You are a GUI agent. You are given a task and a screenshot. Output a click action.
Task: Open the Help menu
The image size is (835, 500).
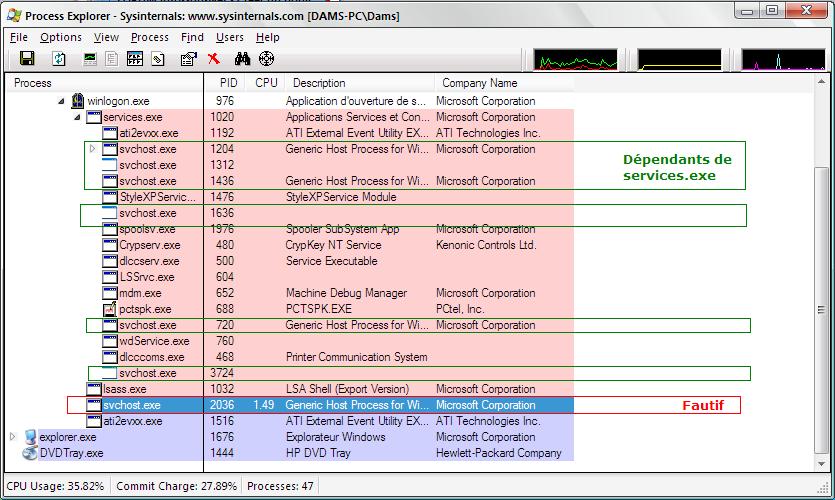click(267, 37)
